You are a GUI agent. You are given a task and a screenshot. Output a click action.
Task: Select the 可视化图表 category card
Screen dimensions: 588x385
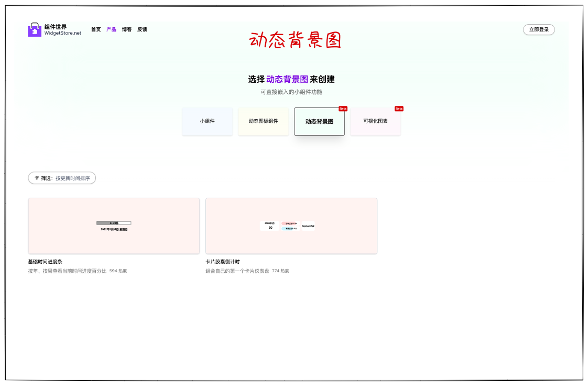[x=375, y=121]
